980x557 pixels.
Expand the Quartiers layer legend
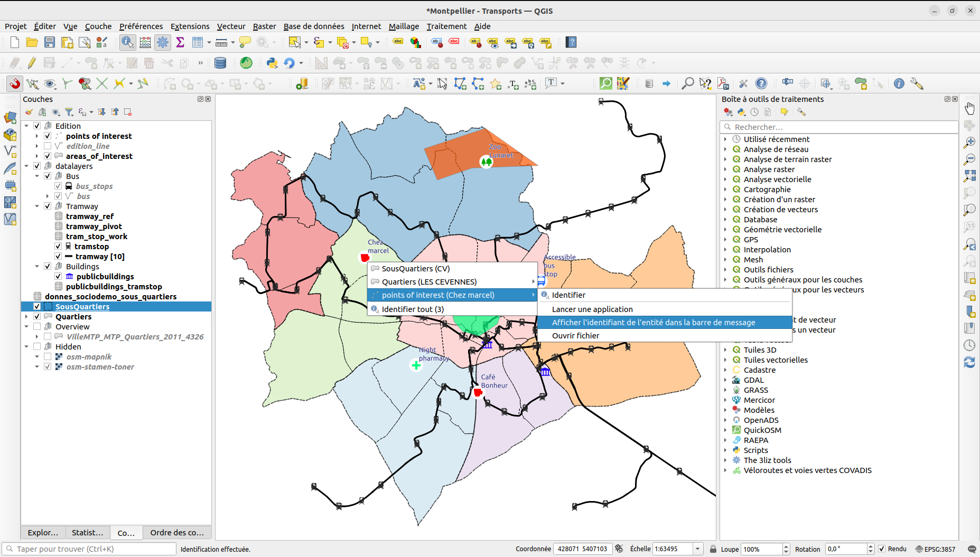[26, 317]
